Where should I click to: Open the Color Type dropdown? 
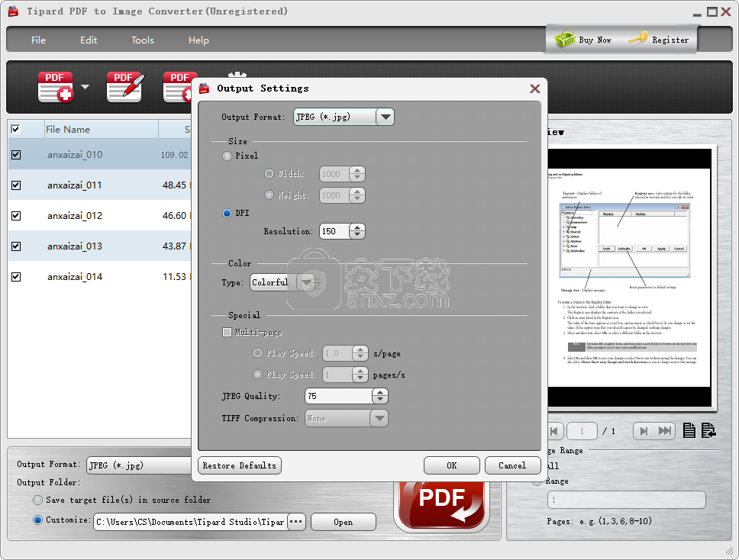306,282
